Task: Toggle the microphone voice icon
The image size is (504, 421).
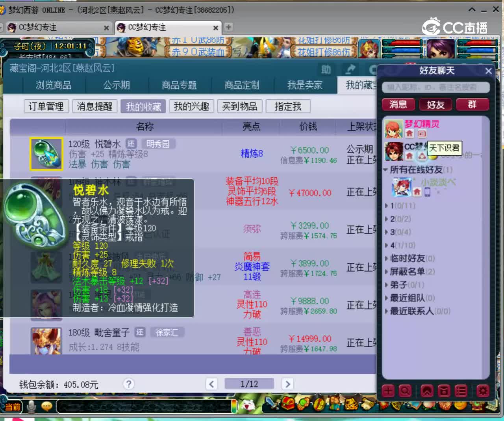Action: click(31, 406)
